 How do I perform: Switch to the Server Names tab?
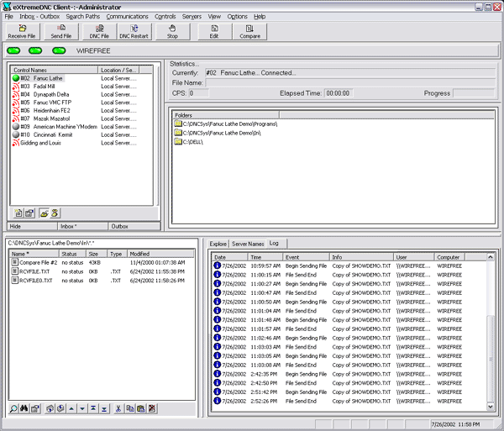248,244
